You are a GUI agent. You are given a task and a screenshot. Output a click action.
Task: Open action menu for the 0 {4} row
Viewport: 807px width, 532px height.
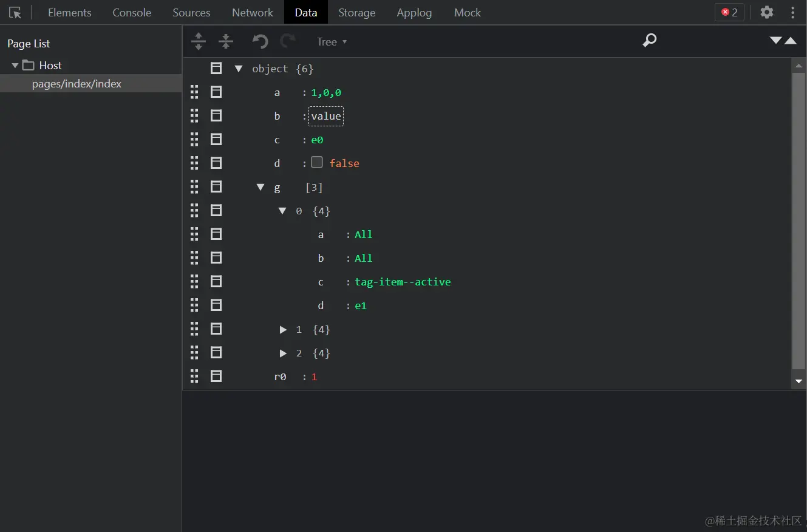pyautogui.click(x=216, y=210)
